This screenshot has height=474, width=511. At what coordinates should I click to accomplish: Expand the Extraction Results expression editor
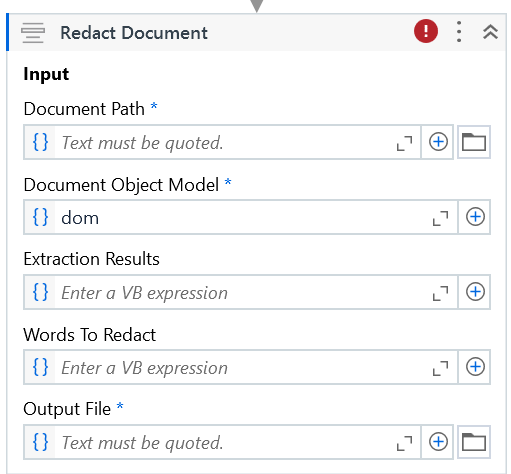(x=440, y=293)
